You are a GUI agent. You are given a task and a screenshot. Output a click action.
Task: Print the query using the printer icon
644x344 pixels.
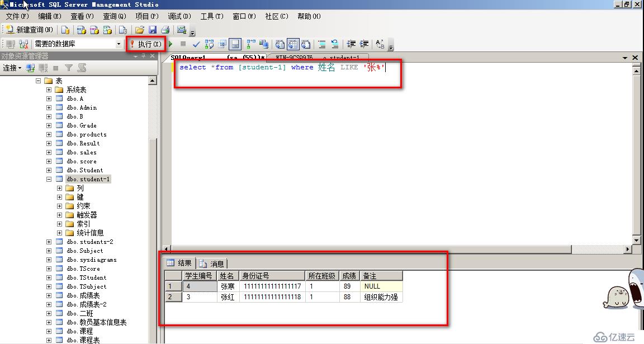tap(165, 30)
